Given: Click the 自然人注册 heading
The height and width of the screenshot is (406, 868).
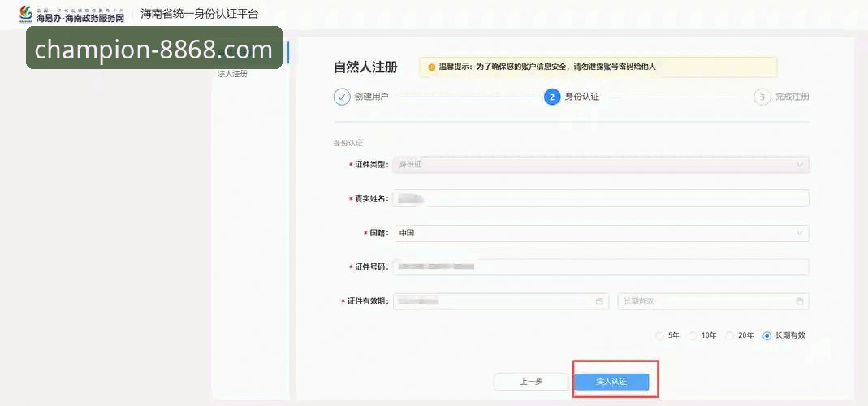Looking at the screenshot, I should coord(365,67).
